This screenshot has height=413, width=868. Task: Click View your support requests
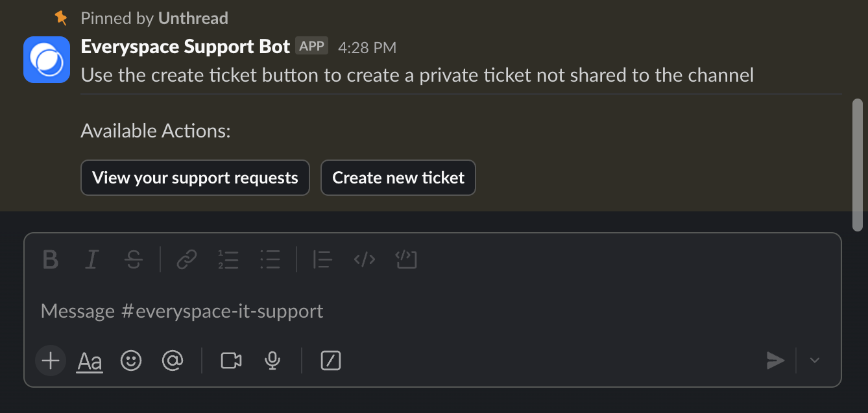[x=195, y=177]
